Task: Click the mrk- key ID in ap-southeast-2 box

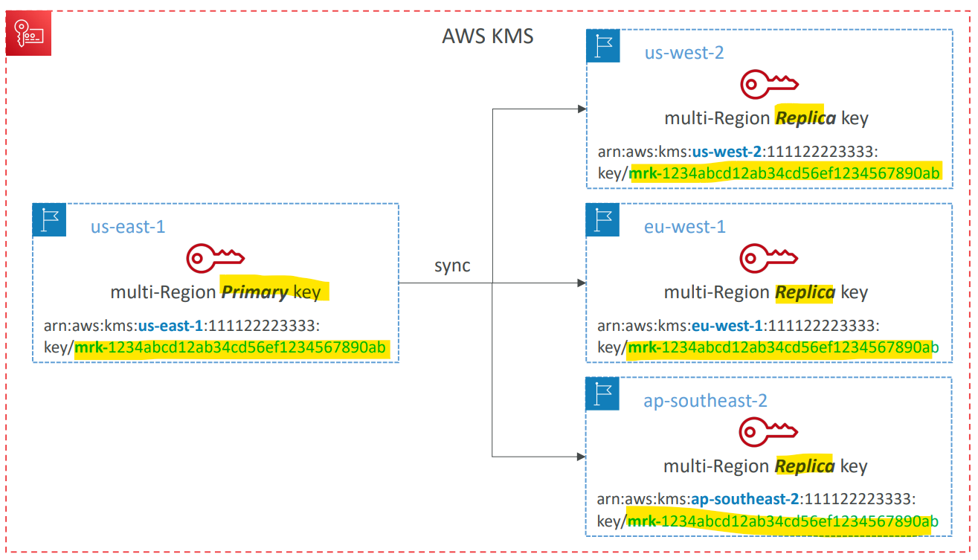Action: pyautogui.click(x=784, y=521)
